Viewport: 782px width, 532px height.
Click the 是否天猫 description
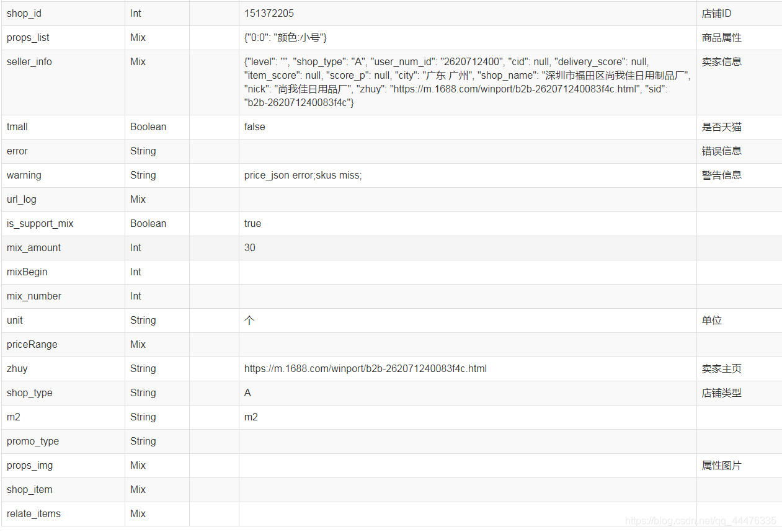[721, 127]
